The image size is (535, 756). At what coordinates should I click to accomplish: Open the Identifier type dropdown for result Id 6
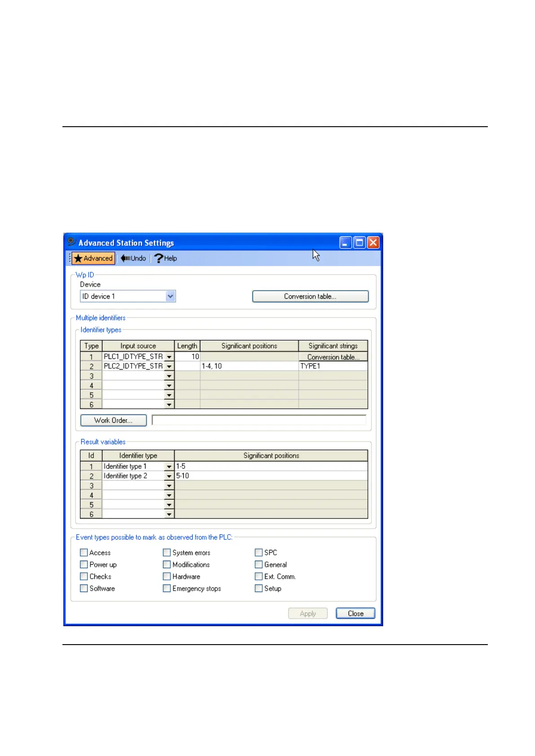click(x=169, y=514)
